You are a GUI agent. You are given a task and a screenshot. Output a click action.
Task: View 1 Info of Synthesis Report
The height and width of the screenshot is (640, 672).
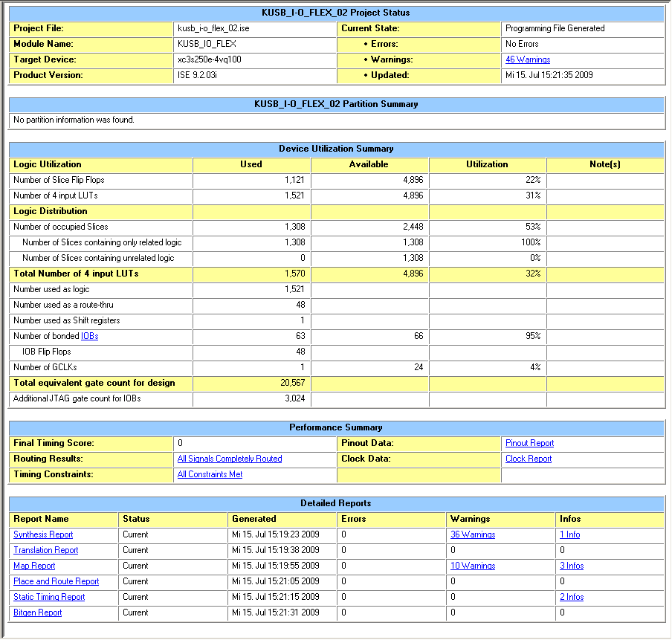pos(570,534)
